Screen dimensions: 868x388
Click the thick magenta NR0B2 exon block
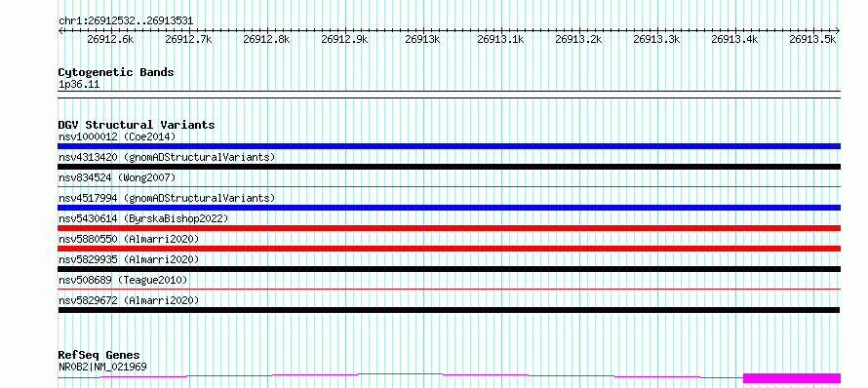click(x=792, y=378)
